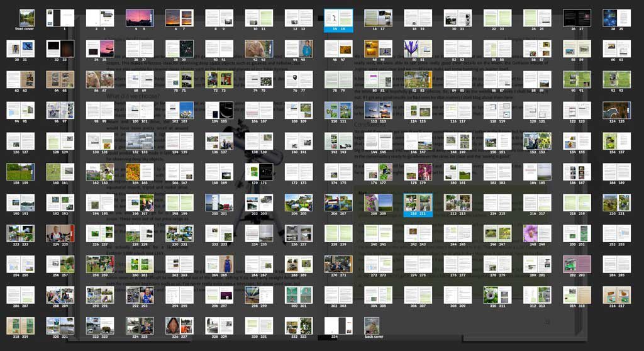Viewport: 644px width, 351px height.
Task: Open pink flower spread pages 248-249
Action: 537,233
